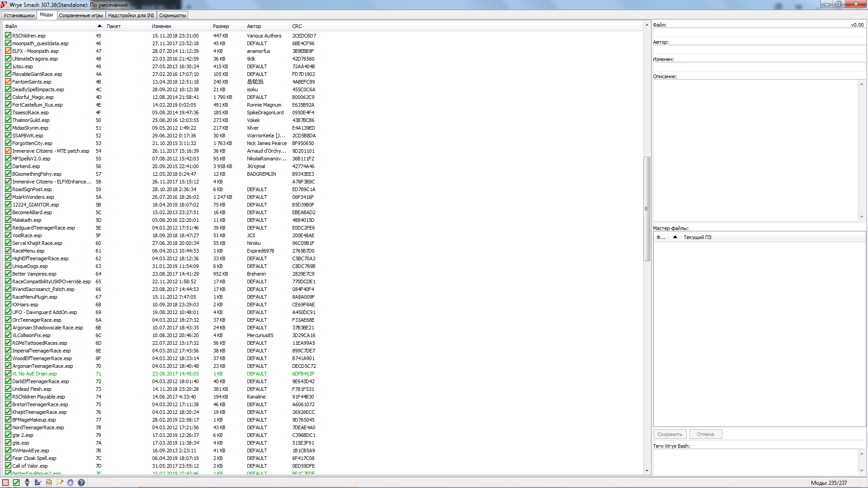Click into the Автор text field
The width and height of the screenshot is (868, 488).
point(759,50)
